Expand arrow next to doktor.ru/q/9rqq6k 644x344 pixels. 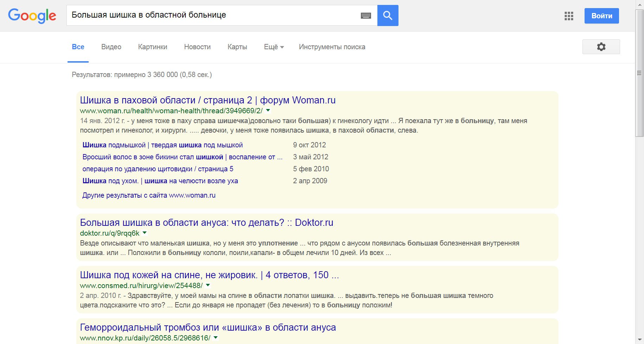point(145,233)
